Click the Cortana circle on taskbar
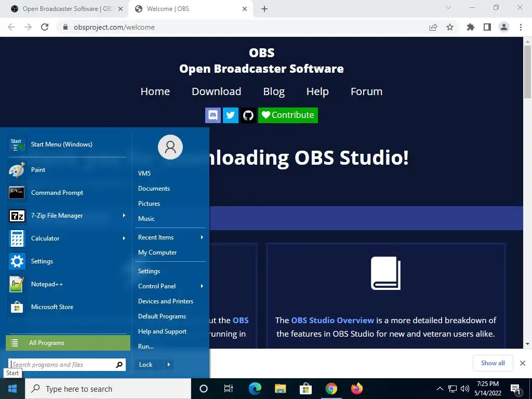The width and height of the screenshot is (532, 399). pyautogui.click(x=204, y=389)
